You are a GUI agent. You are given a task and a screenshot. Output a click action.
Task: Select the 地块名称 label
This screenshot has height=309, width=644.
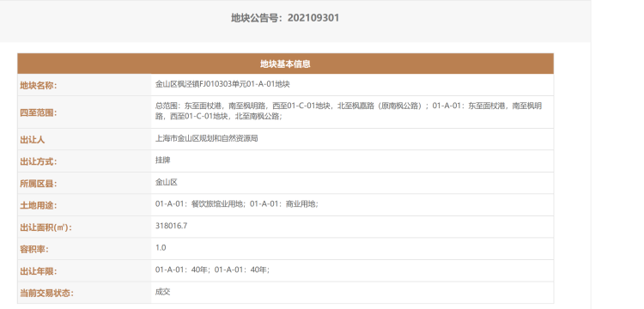(x=39, y=85)
